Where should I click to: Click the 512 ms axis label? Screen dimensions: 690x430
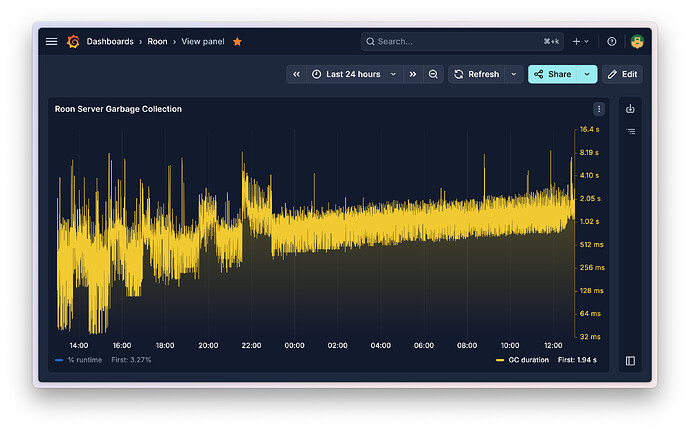coord(591,244)
